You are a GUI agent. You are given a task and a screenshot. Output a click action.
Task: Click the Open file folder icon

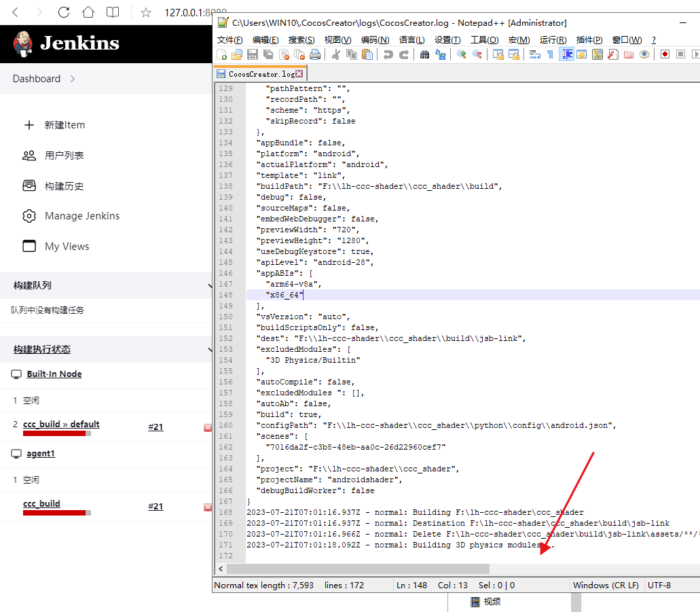point(237,54)
